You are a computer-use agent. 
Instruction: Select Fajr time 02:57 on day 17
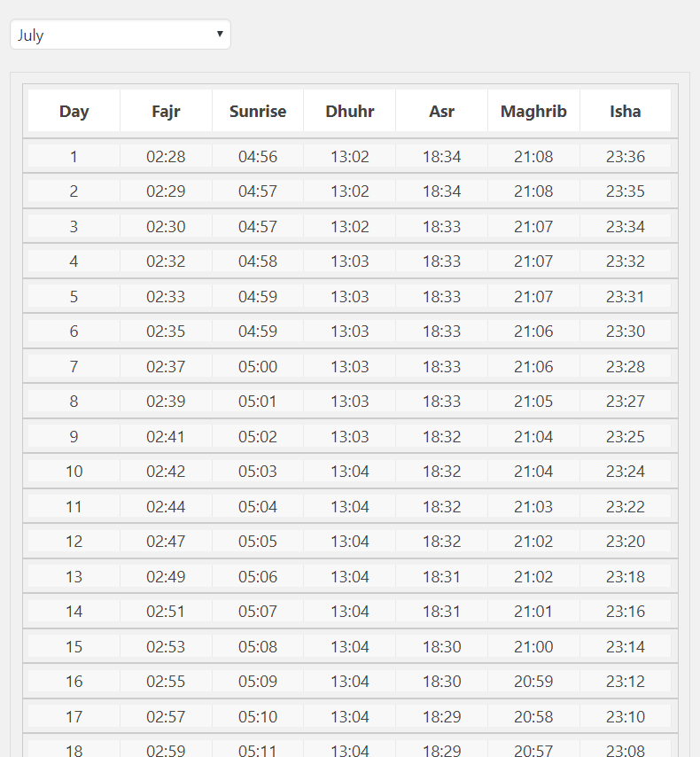pos(166,716)
